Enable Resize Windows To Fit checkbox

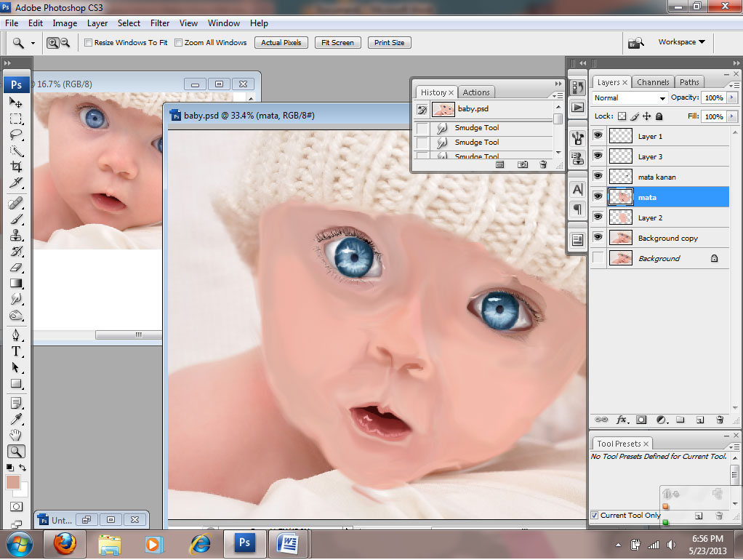(89, 43)
